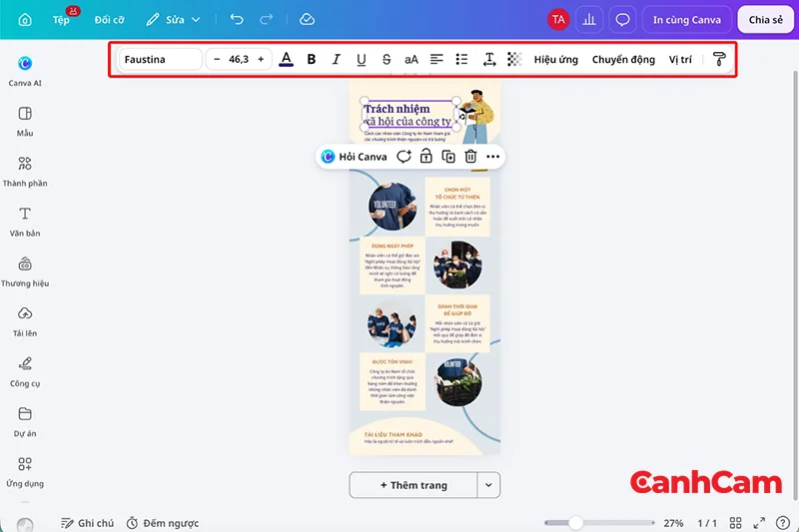
Task: Open Ứng dụng apps panel
Action: 25,472
